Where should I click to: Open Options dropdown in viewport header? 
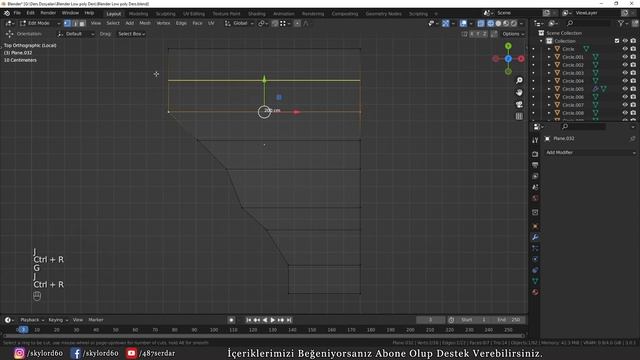click(513, 34)
